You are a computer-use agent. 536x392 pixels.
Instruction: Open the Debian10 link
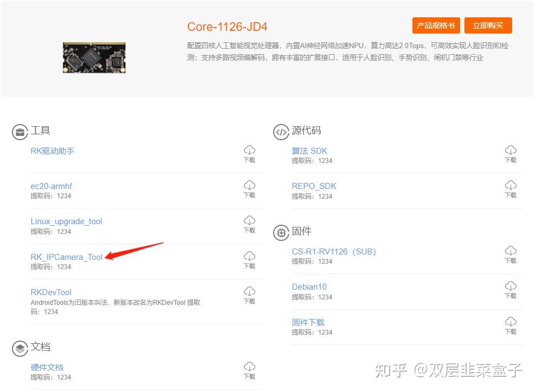click(309, 287)
